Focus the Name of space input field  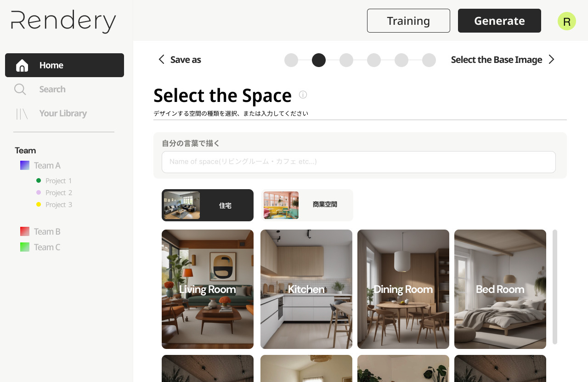tap(359, 162)
